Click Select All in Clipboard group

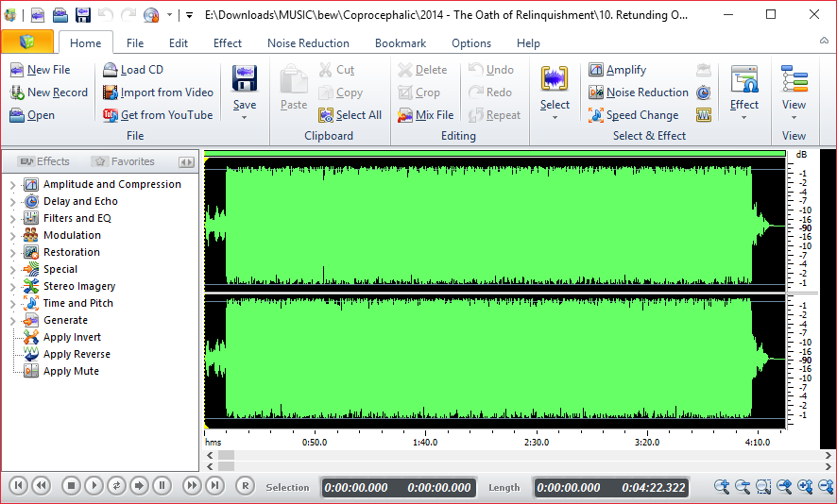(350, 115)
